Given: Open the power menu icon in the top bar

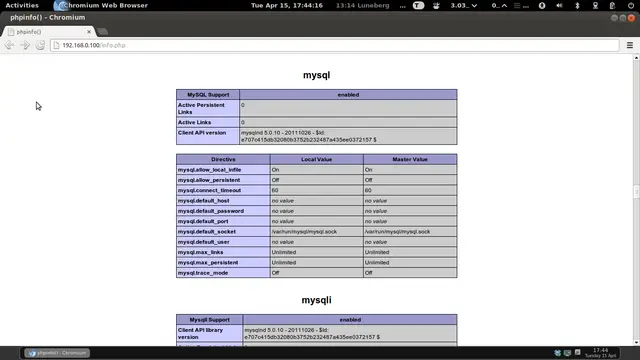Looking at the screenshot, I should pos(631,5).
